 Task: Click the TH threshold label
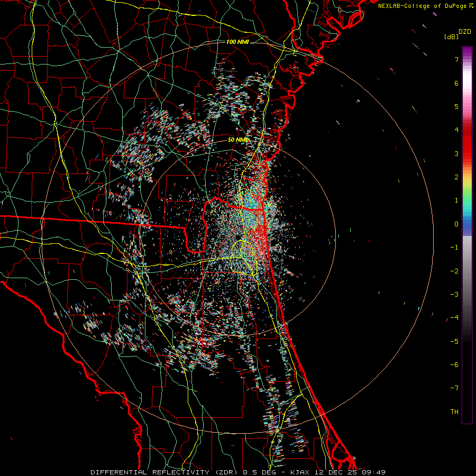pyautogui.click(x=454, y=412)
